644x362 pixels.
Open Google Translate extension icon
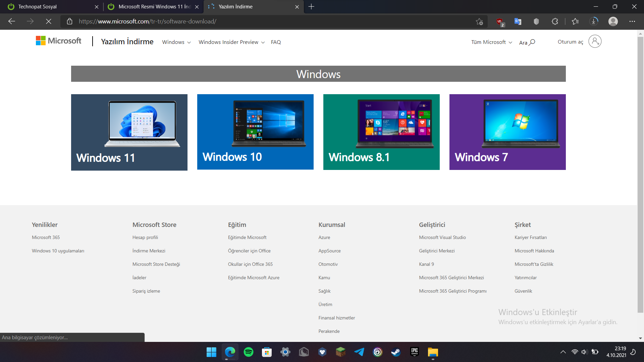[518, 21]
